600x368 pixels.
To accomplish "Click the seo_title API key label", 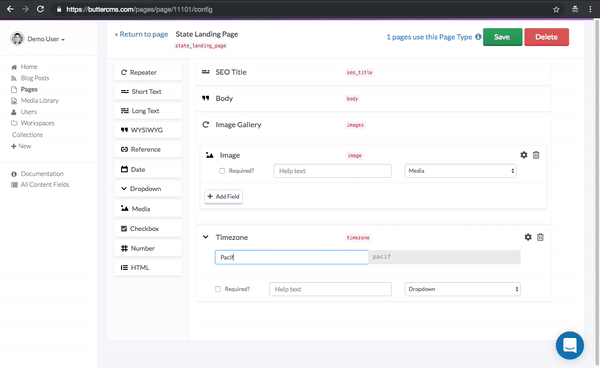I will click(359, 72).
